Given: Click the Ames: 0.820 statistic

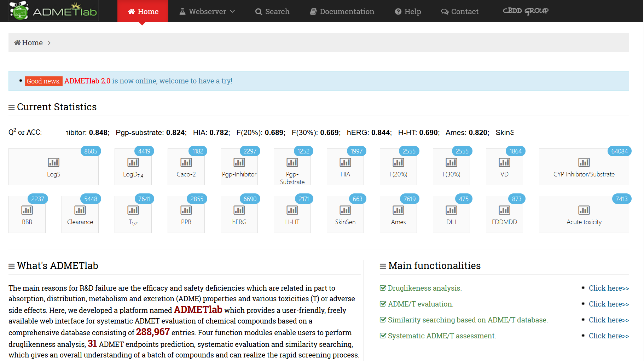Looking at the screenshot, I should pos(467,133).
